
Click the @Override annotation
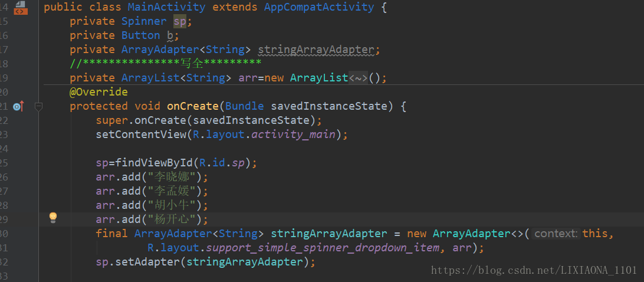pos(98,92)
